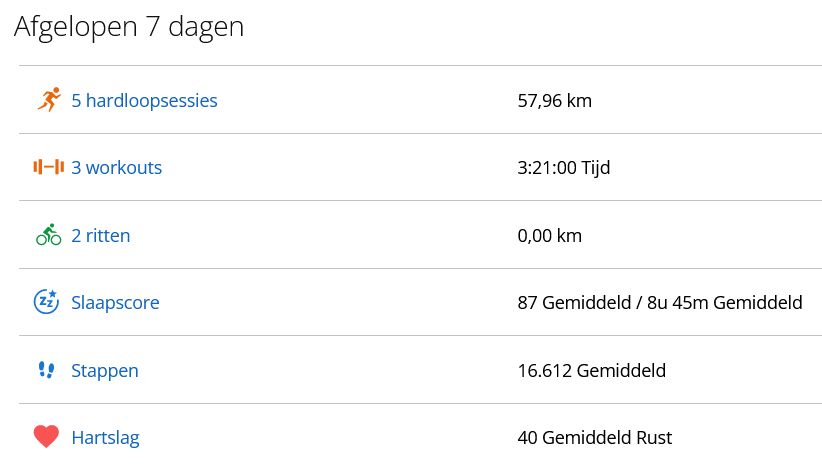Viewport: 822px width, 468px height.
Task: Click the red heart icon
Action: (47, 437)
